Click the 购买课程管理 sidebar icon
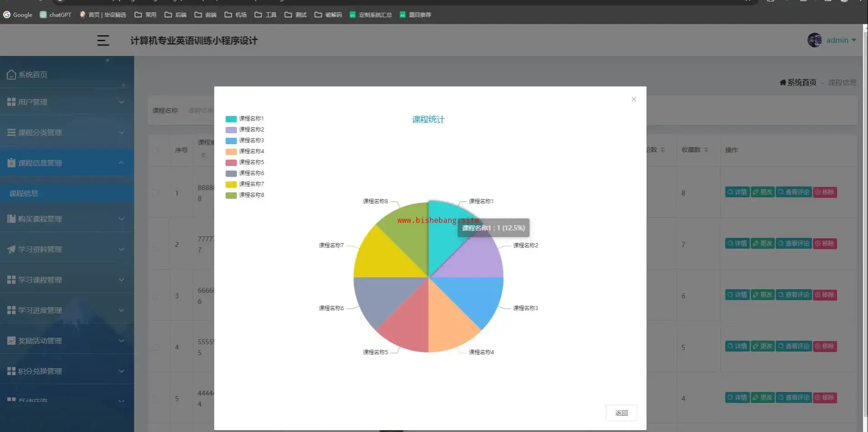This screenshot has width=868, height=432. [x=11, y=219]
